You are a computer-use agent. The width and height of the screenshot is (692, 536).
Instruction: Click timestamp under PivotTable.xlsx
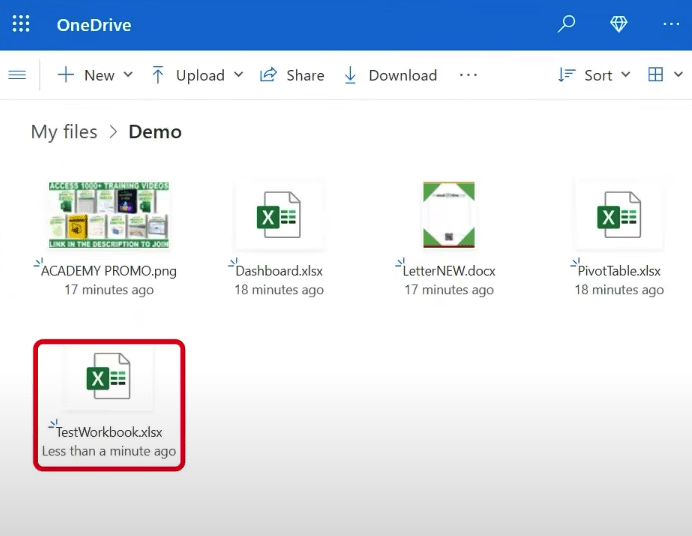coord(619,290)
